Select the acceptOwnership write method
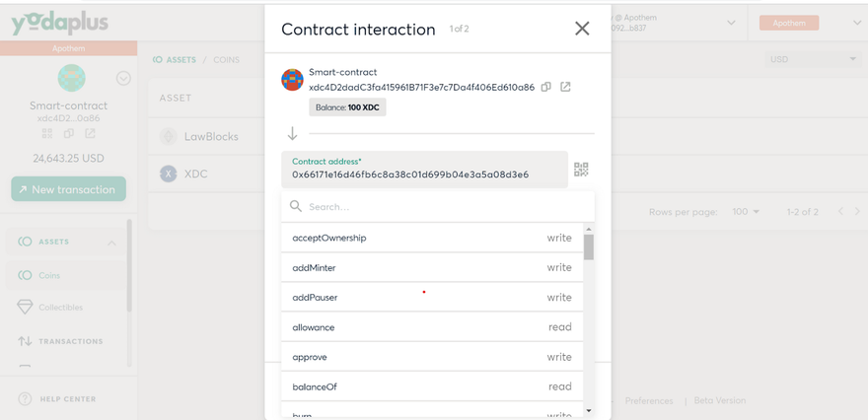 [x=432, y=238]
